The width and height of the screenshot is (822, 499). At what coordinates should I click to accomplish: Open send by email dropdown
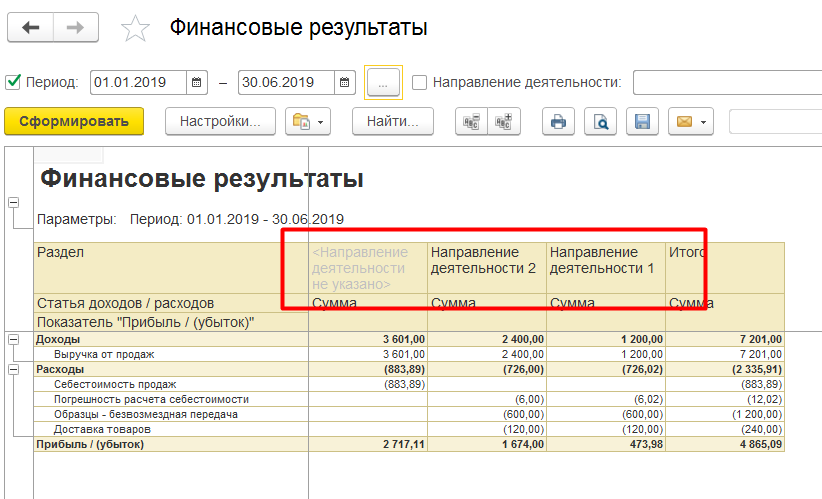point(691,122)
